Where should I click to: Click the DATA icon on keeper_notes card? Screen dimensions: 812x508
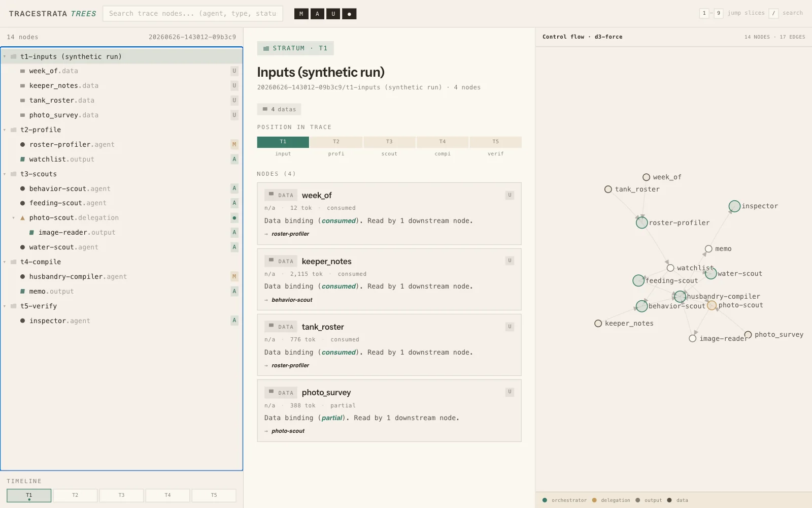pyautogui.click(x=271, y=261)
